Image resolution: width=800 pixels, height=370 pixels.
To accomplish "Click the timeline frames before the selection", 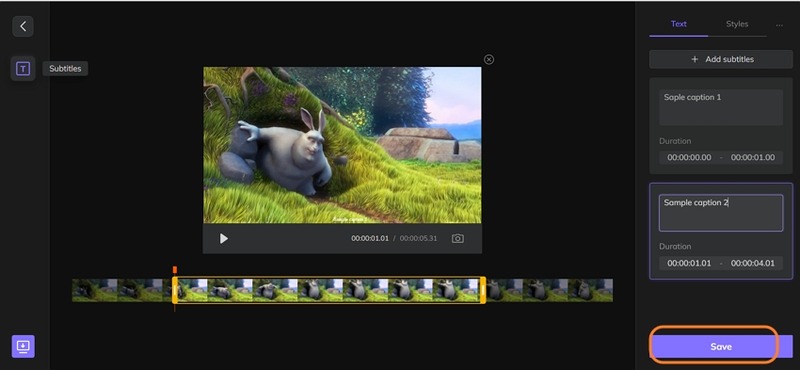I will pyautogui.click(x=122, y=290).
